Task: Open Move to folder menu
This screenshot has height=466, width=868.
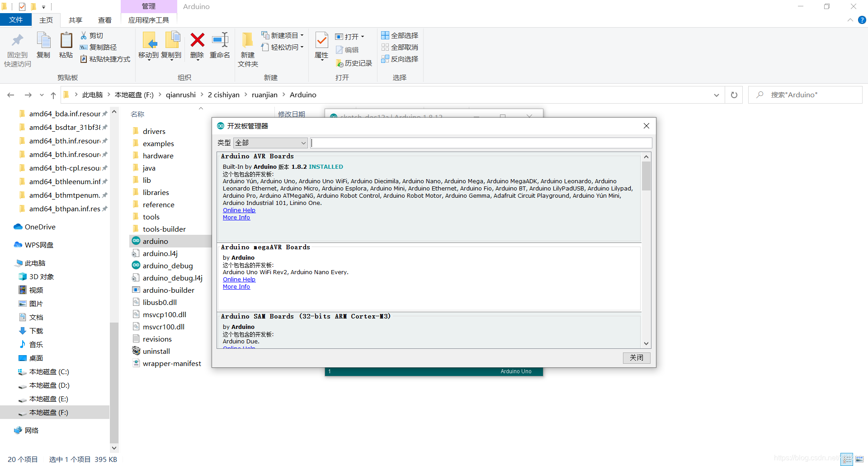Action: point(148,46)
